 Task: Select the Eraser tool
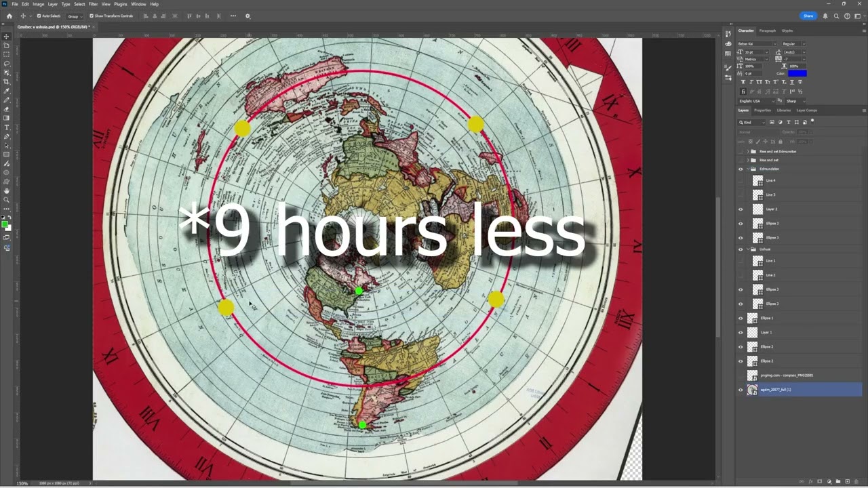click(7, 109)
